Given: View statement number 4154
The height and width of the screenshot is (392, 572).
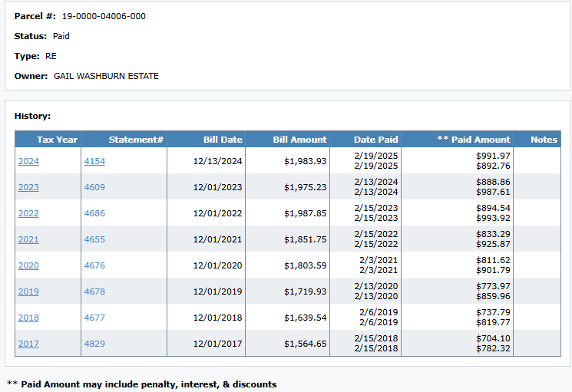Looking at the screenshot, I should (94, 161).
